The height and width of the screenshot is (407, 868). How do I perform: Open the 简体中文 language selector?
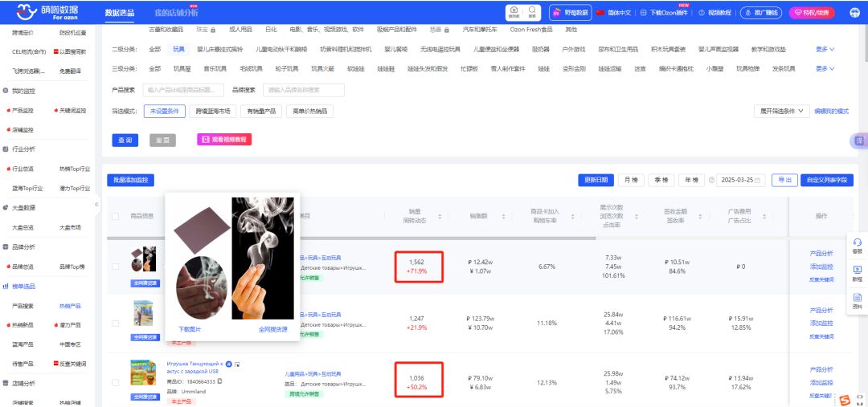[619, 12]
